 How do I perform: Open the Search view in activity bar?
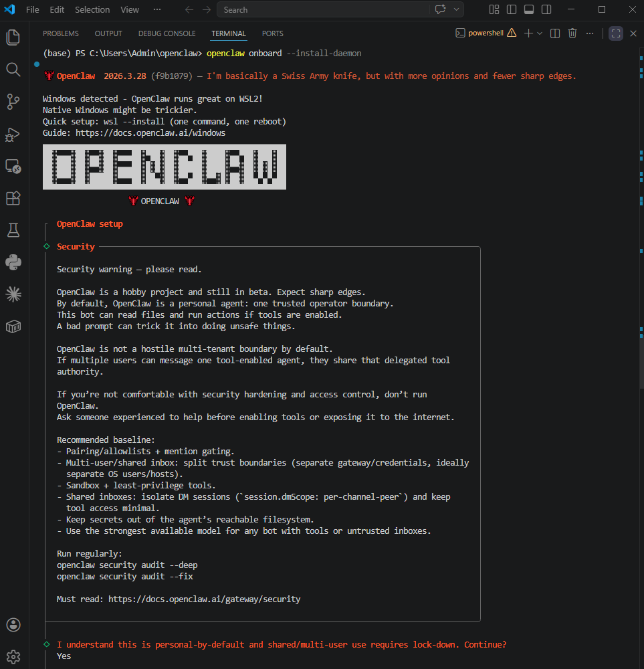tap(13, 69)
